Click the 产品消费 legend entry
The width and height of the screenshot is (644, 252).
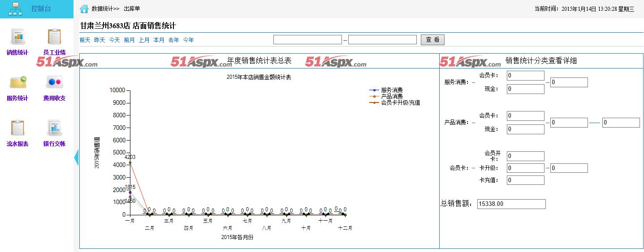click(x=386, y=96)
